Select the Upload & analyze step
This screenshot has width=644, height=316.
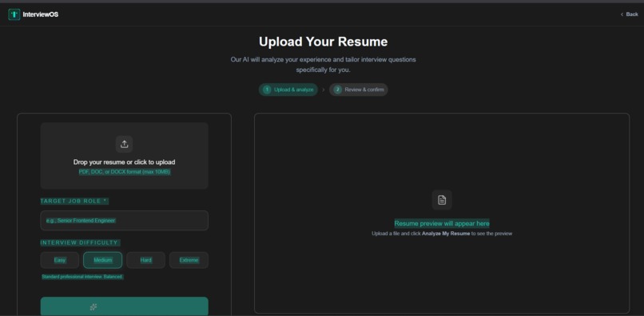pyautogui.click(x=288, y=90)
